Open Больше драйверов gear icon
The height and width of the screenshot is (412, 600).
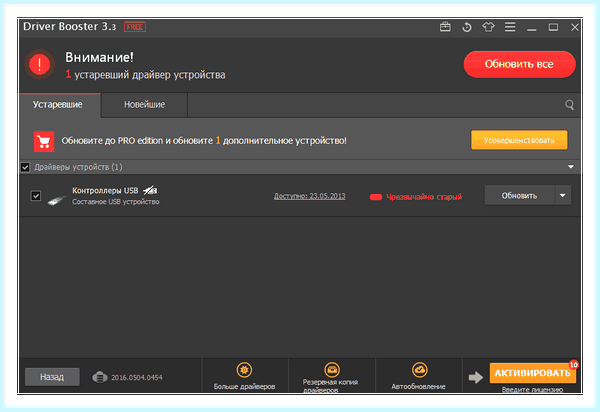[x=244, y=370]
